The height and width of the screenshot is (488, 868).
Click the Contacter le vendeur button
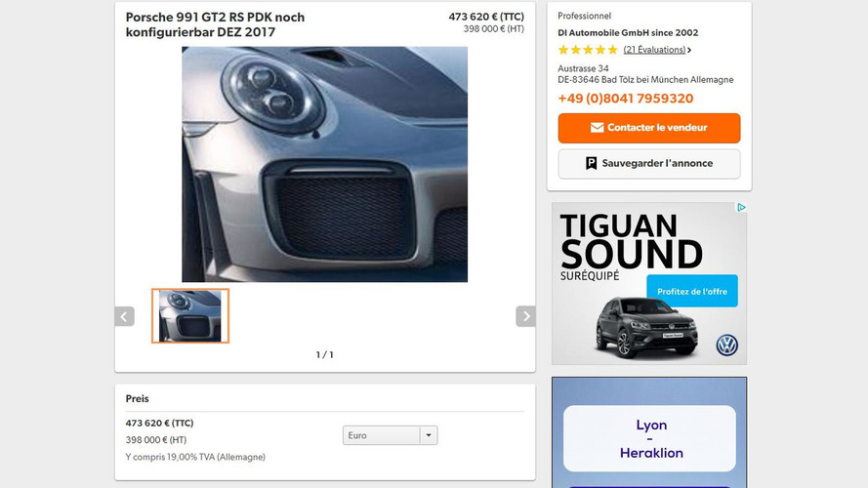[x=648, y=128]
